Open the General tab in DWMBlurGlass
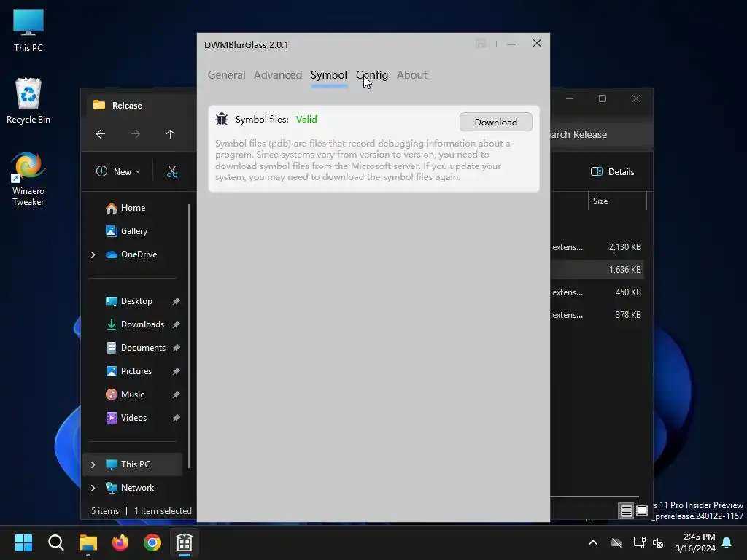This screenshot has height=560, width=747. coord(226,75)
